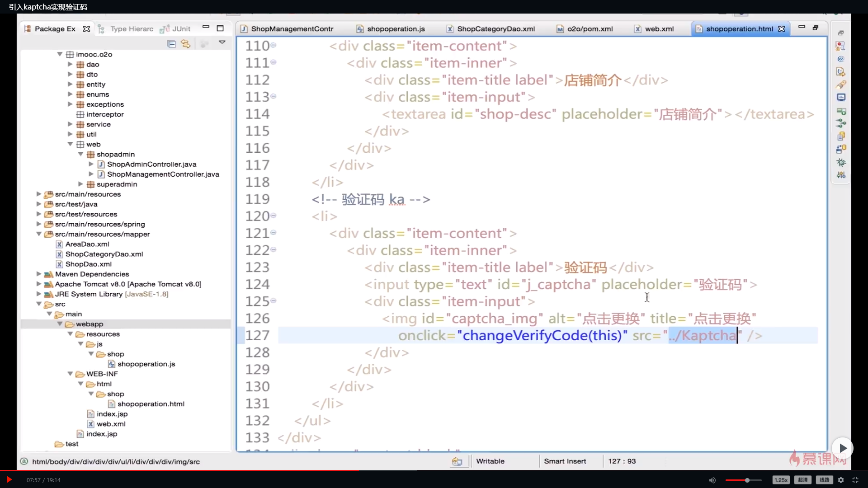Expand the superadmin package
868x488 pixels.
pos(80,184)
